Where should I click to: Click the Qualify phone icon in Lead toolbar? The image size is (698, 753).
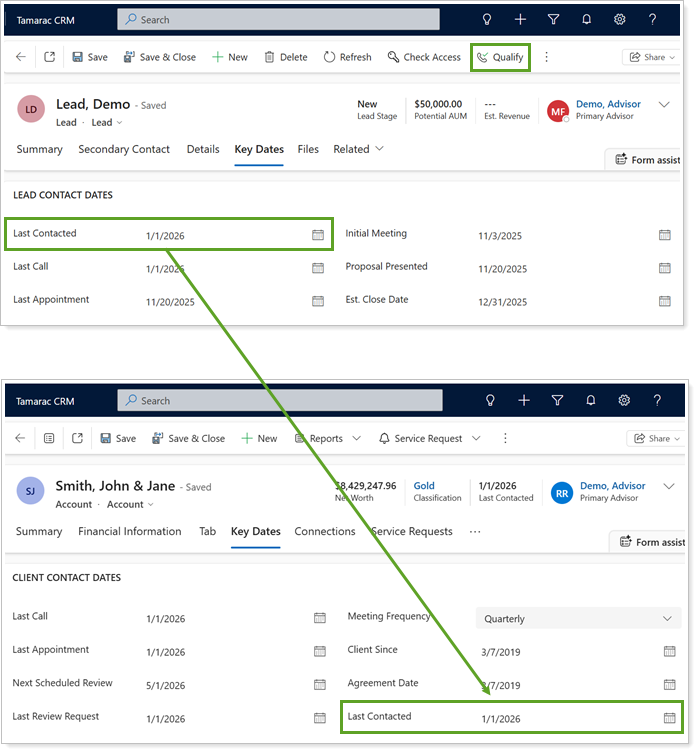[483, 57]
